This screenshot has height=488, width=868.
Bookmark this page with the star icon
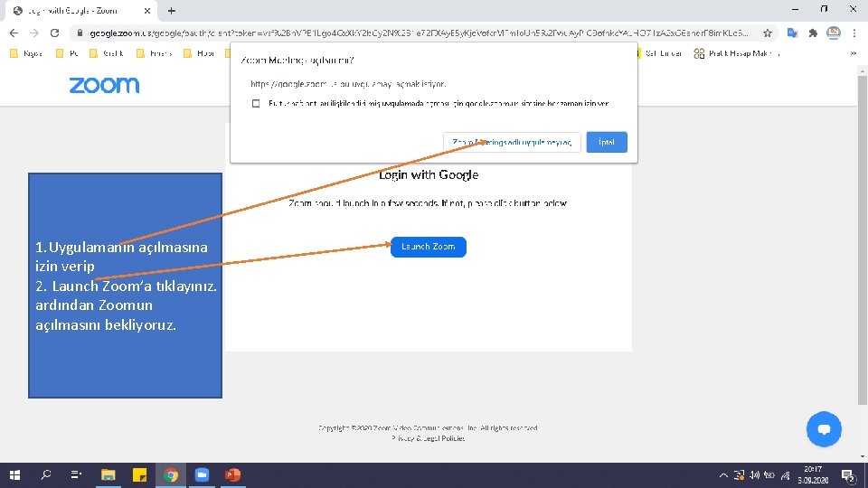(x=768, y=33)
